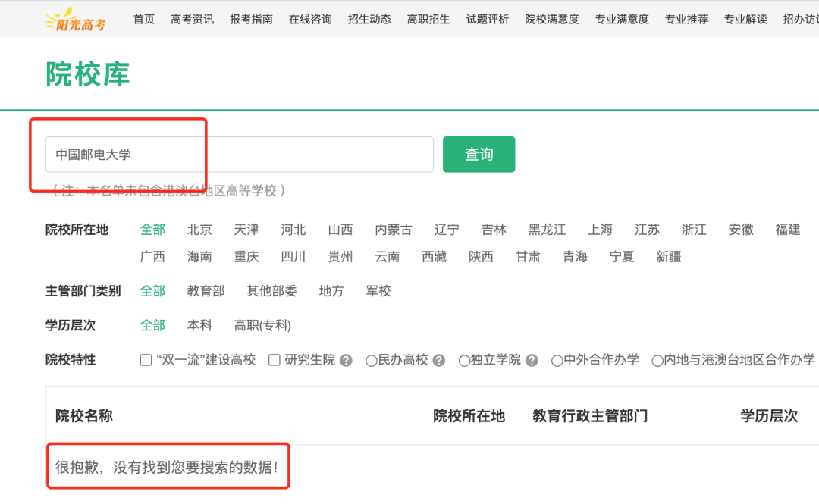Open the 报考指南 nav item
The width and height of the screenshot is (819, 504).
coord(251,19)
